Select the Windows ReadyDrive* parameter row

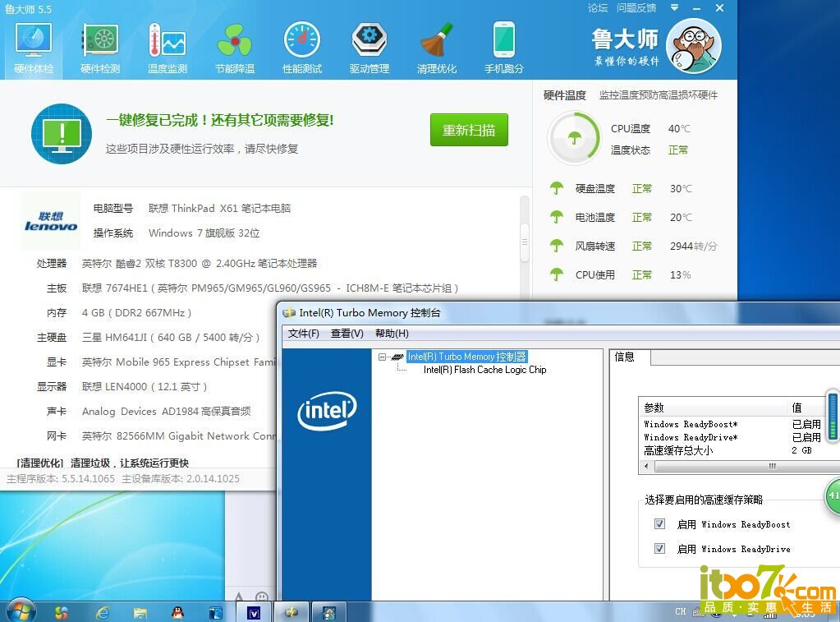733,438
